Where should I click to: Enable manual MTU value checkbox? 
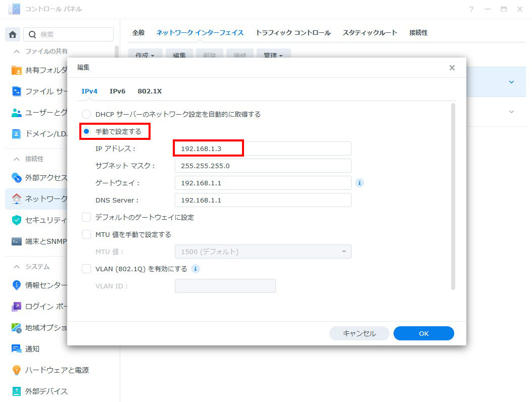(x=86, y=234)
